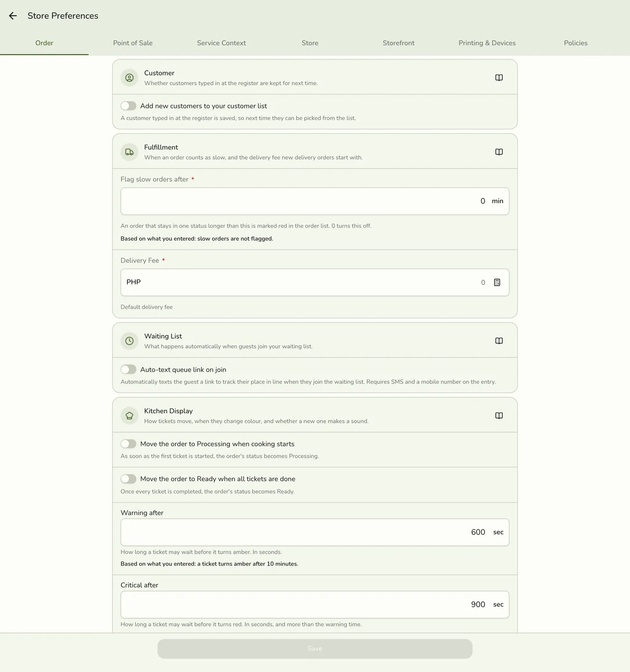Click the Store Preferences page title
The height and width of the screenshot is (672, 630).
tap(63, 16)
